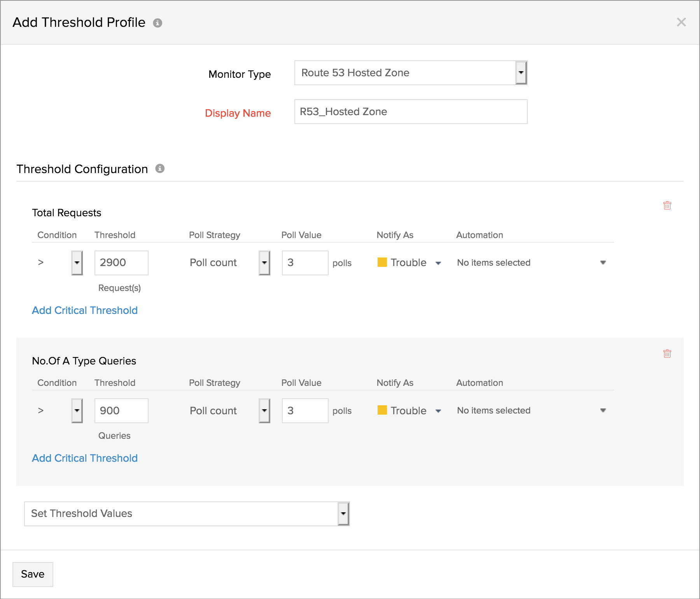Open the Monitor Type dropdown
The height and width of the screenshot is (599, 700).
click(521, 73)
